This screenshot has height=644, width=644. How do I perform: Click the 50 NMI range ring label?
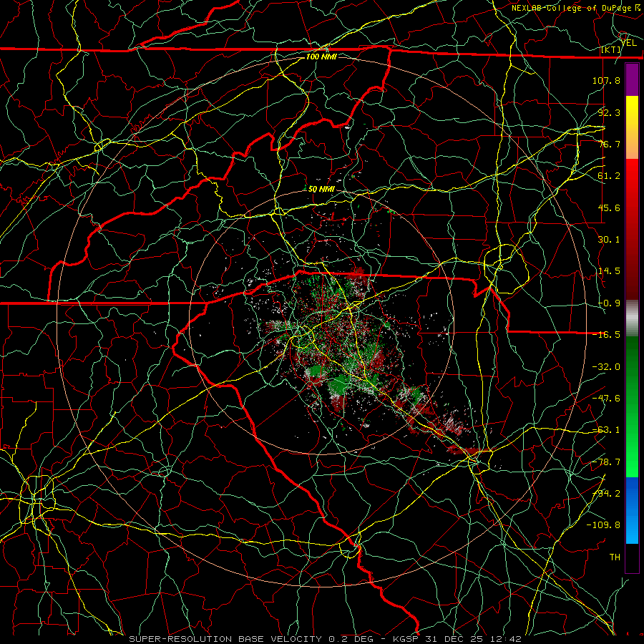[321, 190]
